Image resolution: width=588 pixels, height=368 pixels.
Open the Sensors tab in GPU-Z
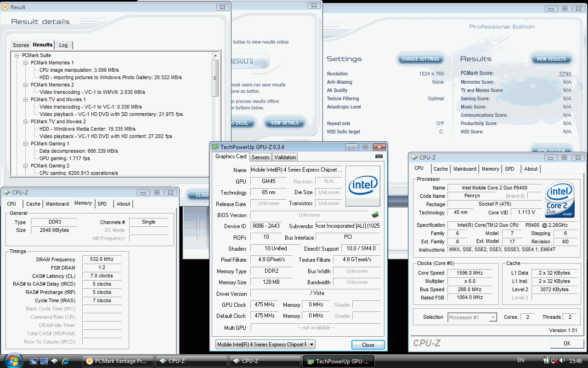pos(260,157)
